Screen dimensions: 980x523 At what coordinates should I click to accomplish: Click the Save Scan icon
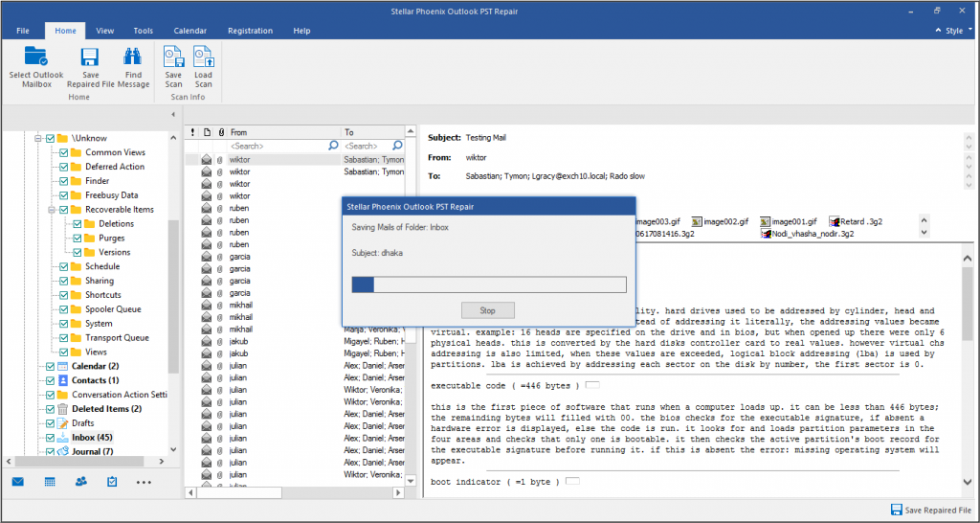(x=173, y=57)
